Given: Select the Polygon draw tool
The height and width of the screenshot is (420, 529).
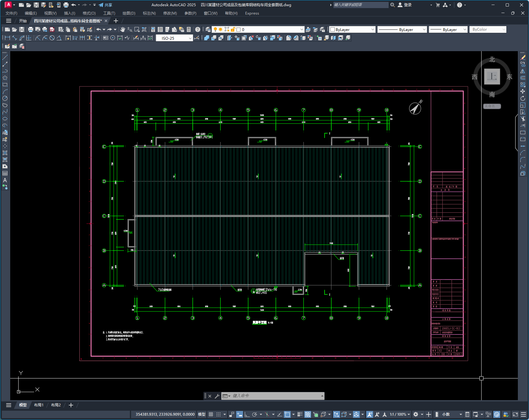Looking at the screenshot, I should pyautogui.click(x=5, y=78).
